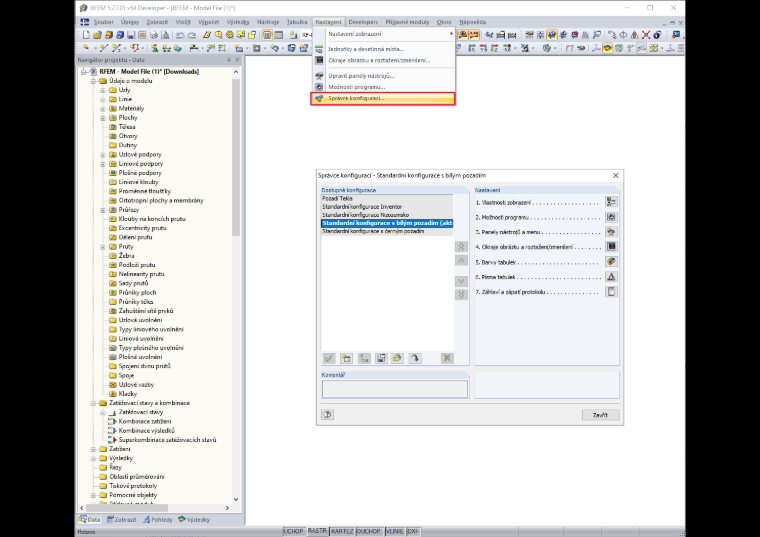Click the move-to-top double arrow button
This screenshot has height=537, width=760.
[461, 247]
